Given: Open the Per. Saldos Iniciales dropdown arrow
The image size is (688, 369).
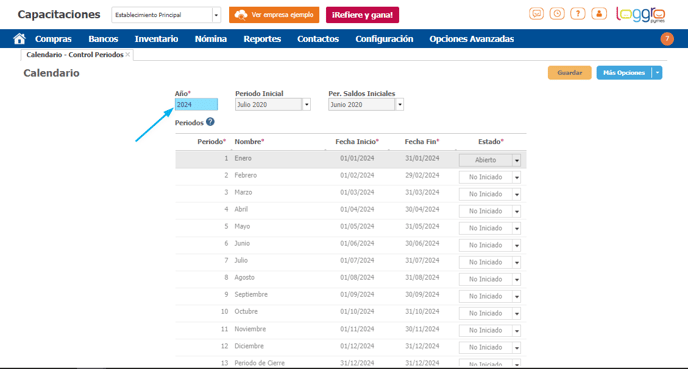Looking at the screenshot, I should point(399,104).
